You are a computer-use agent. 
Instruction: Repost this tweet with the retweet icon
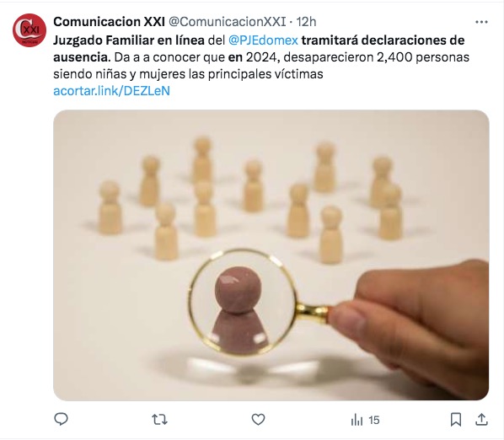coord(159,420)
